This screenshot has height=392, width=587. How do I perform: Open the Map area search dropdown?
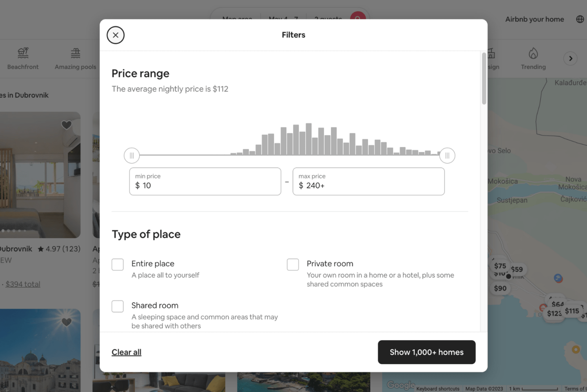pos(237,18)
